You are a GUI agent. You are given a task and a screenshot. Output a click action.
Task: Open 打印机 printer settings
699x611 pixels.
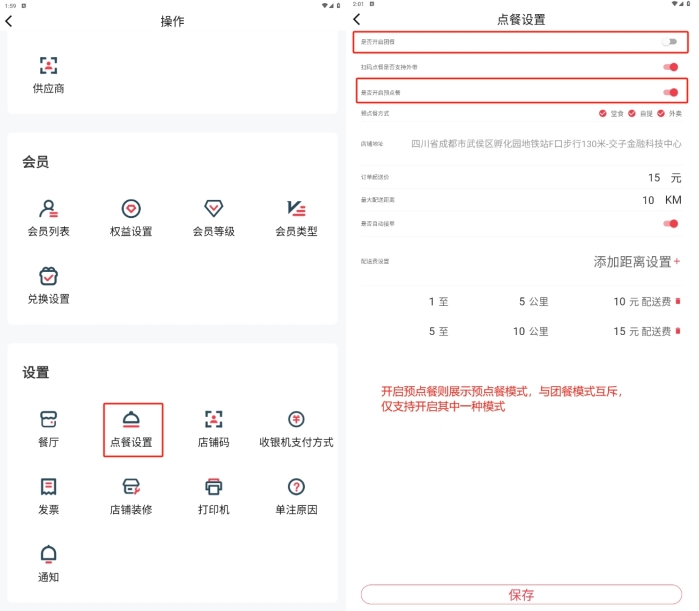tap(213, 495)
